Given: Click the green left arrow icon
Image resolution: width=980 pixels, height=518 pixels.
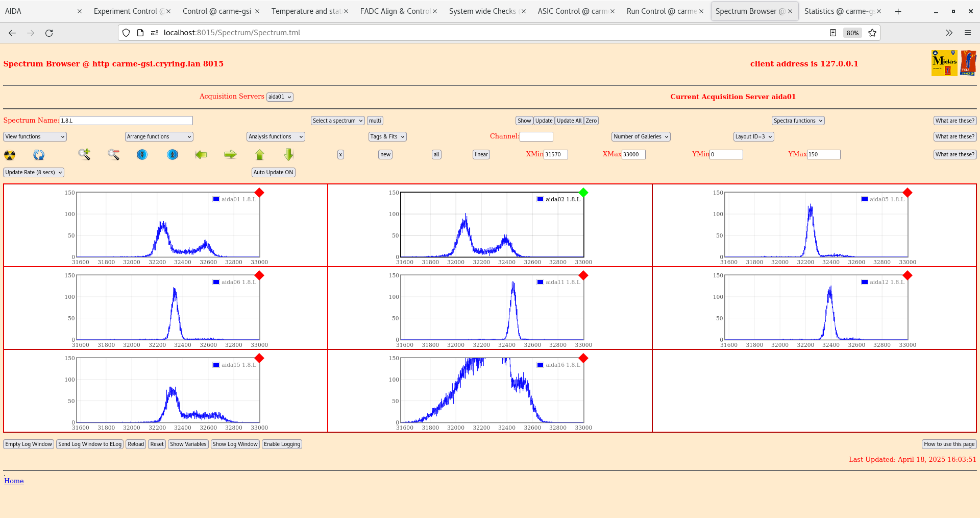Looking at the screenshot, I should [201, 154].
